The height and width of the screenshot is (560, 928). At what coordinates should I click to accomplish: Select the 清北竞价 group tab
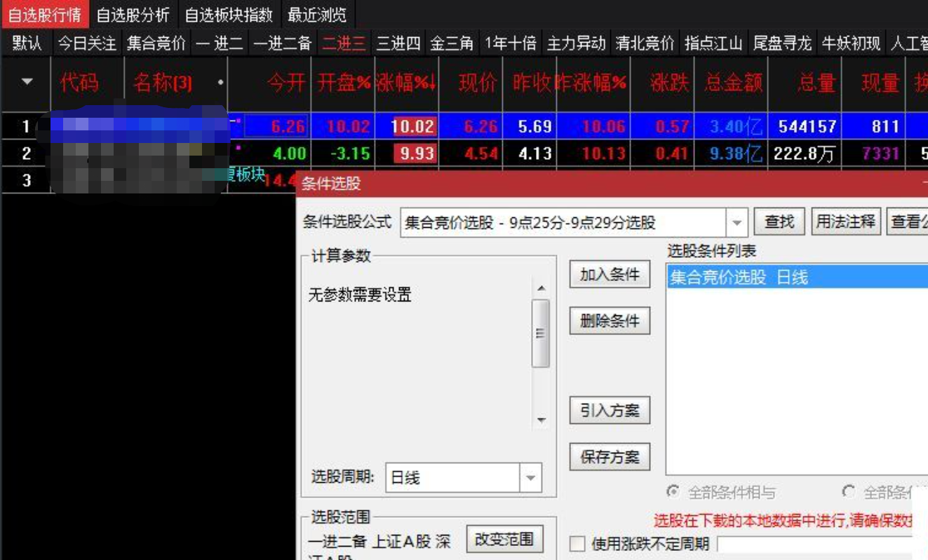tap(645, 43)
